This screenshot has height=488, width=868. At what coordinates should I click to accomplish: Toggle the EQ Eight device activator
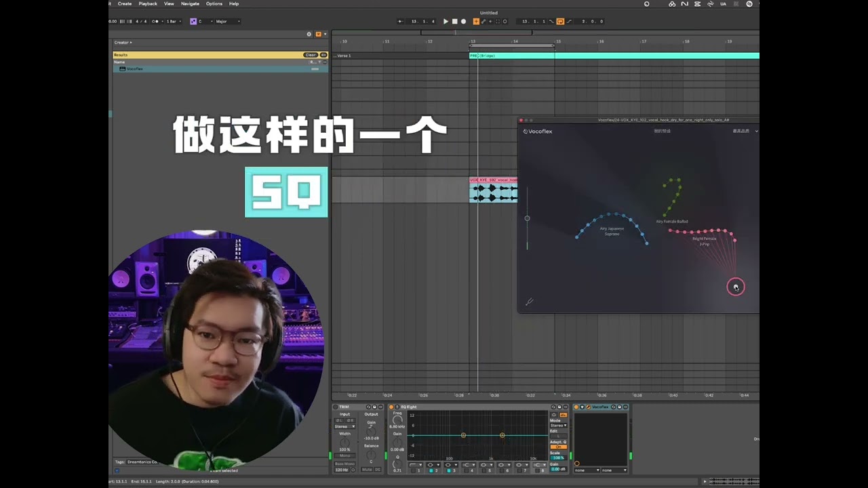tap(391, 407)
